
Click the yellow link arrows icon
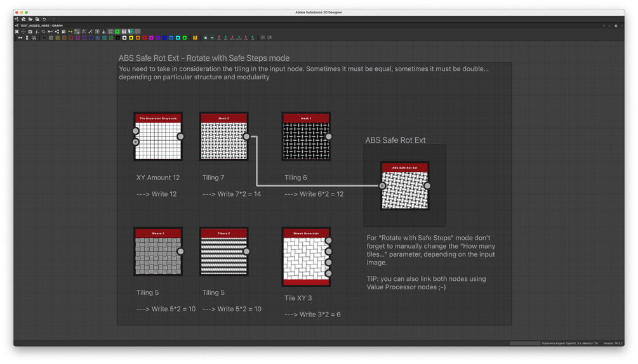pos(70,31)
